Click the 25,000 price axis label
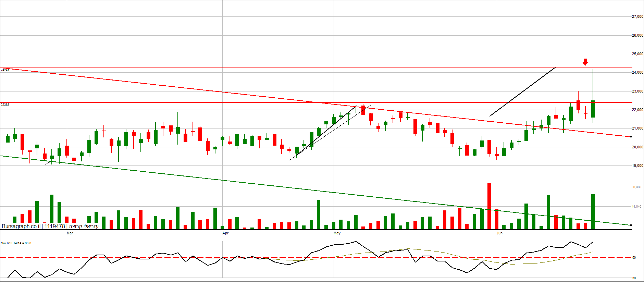Screen dimensions: 644x282 click(637, 54)
